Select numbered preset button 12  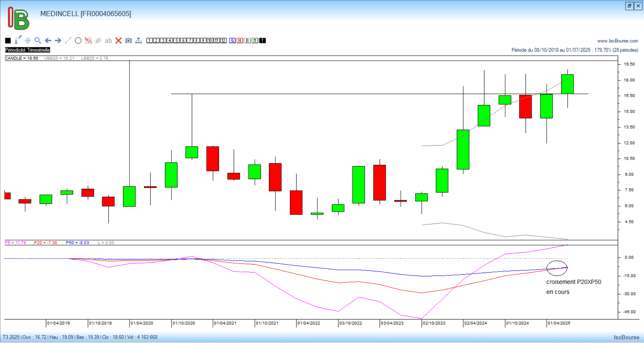click(x=223, y=41)
